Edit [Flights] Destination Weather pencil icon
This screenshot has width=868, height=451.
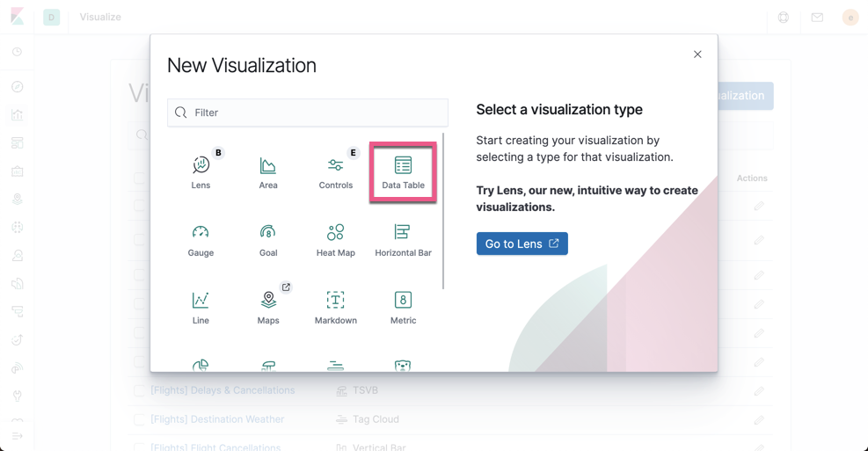point(759,419)
